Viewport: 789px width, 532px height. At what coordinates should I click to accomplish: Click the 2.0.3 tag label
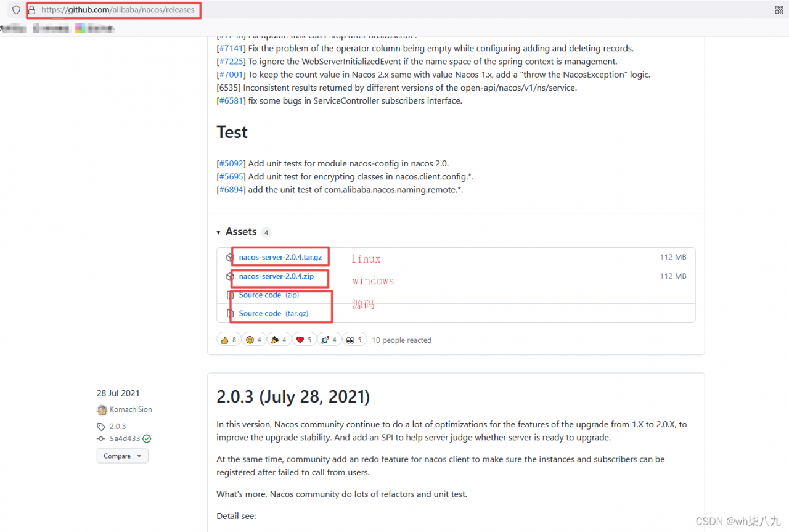117,426
